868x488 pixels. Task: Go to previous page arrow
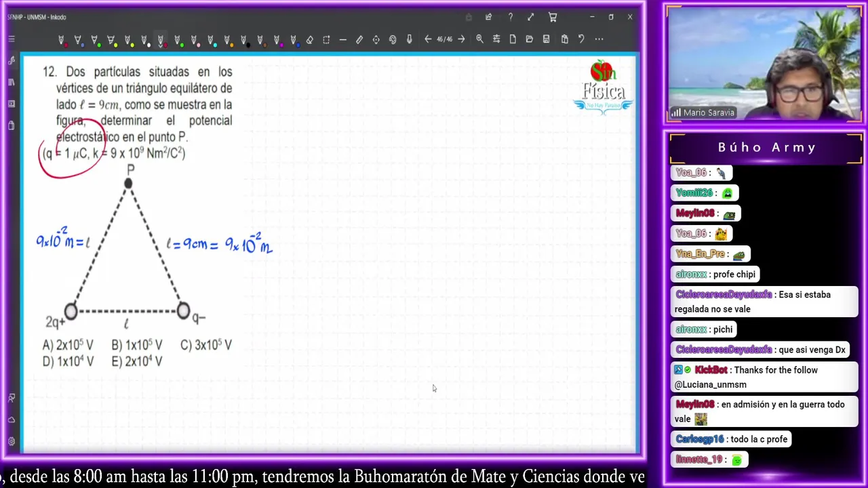428,39
